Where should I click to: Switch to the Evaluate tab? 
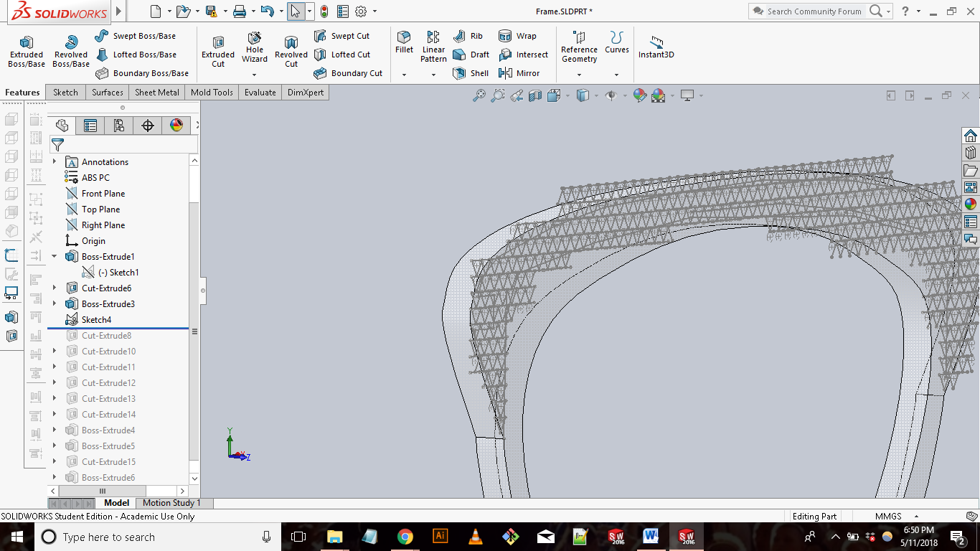[x=260, y=93]
